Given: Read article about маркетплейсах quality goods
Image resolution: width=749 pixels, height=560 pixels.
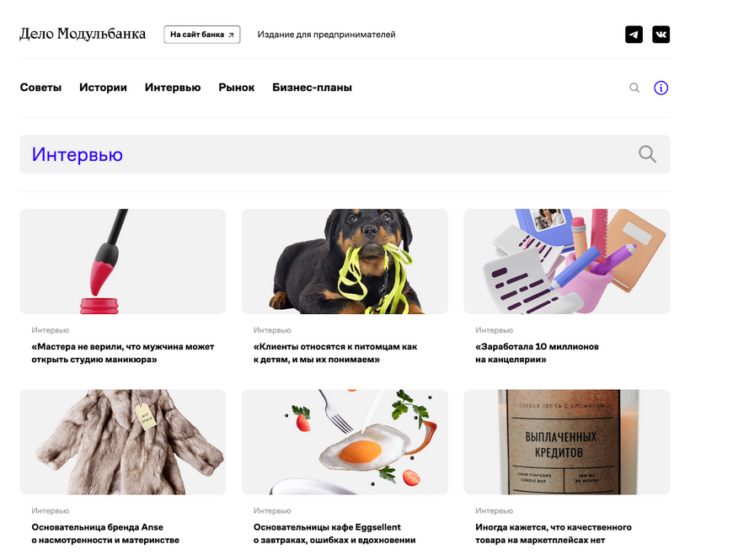Looking at the screenshot, I should coord(554,534).
